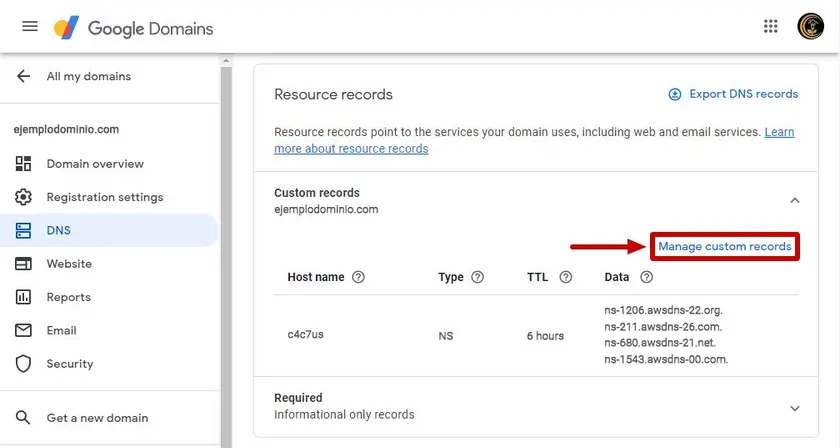Viewport: 840px width, 448px height.
Task: Click the c4c7us host name cell
Action: 305,334
